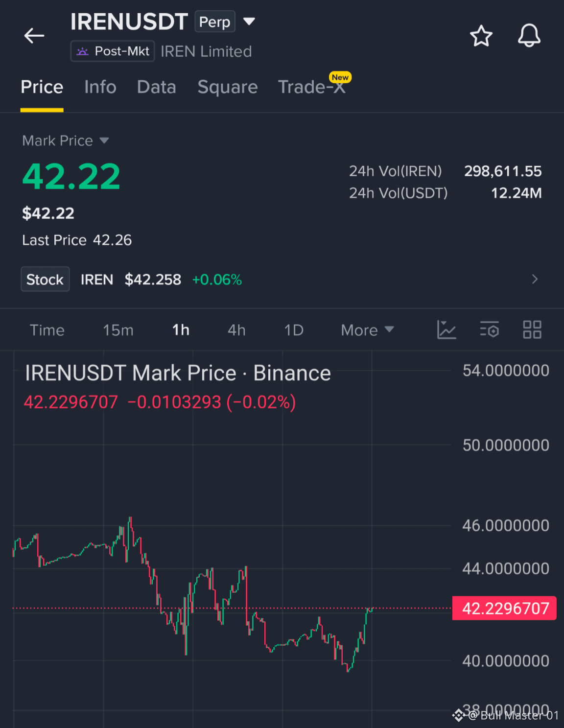This screenshot has width=564, height=728.
Task: Tap IREN Limited company name
Action: click(206, 51)
